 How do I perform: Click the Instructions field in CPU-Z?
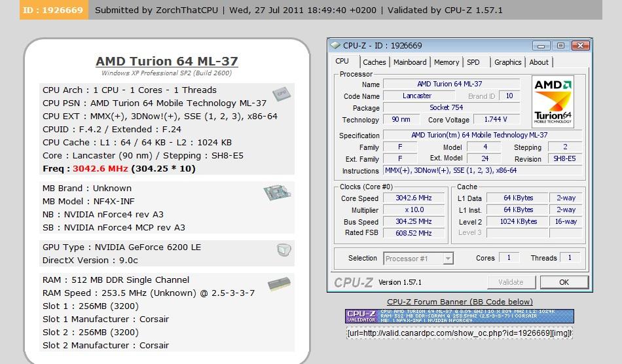click(483, 170)
